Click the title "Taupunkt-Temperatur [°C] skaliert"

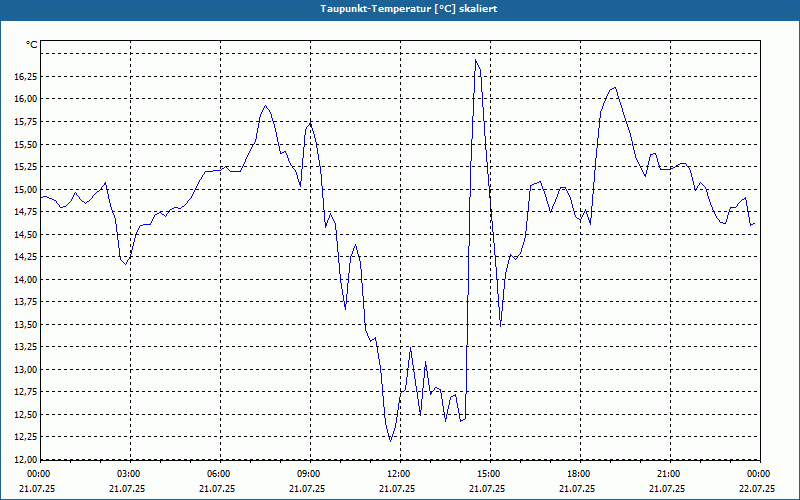pos(409,9)
